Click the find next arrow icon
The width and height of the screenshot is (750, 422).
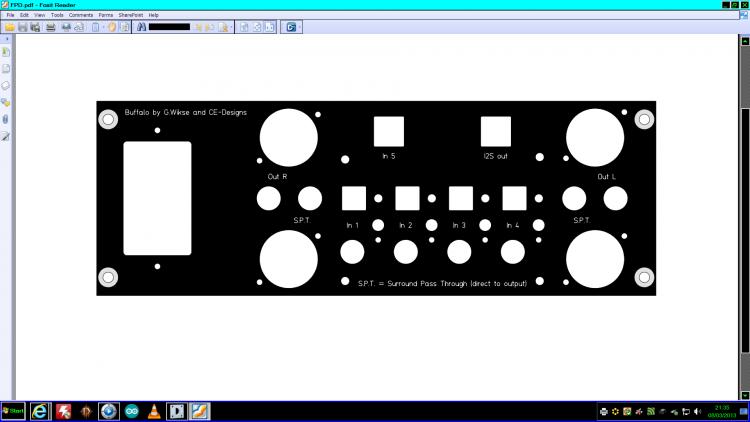tap(210, 27)
